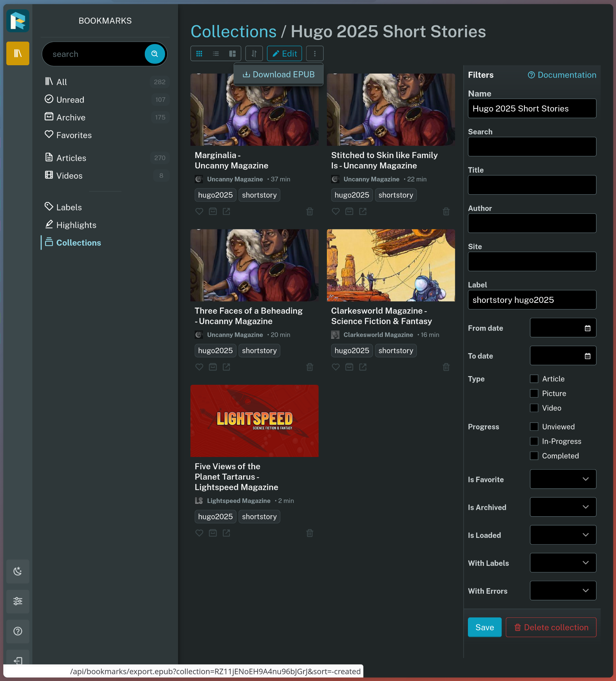
Task: Click the Edit collection button
Action: pos(284,54)
